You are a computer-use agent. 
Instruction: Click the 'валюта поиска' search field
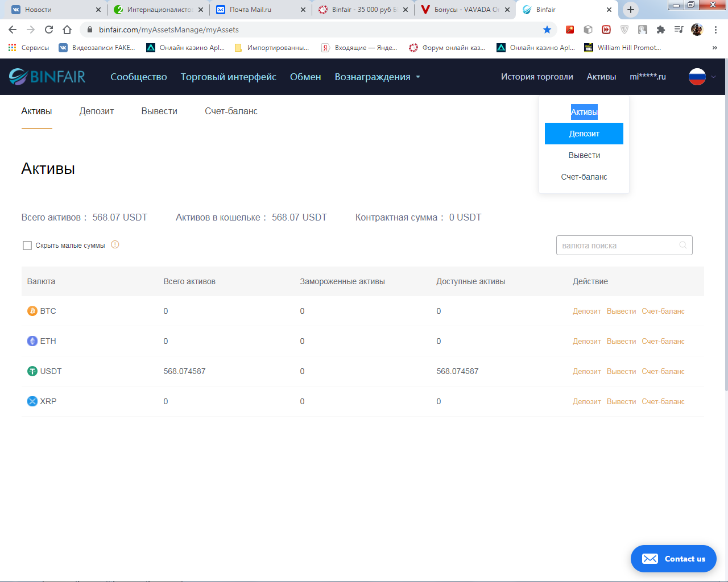(617, 246)
